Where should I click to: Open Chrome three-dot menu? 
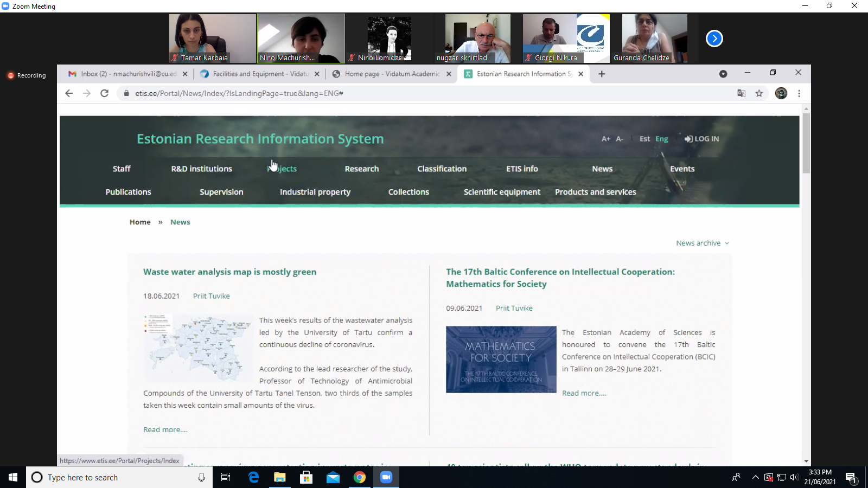[799, 93]
